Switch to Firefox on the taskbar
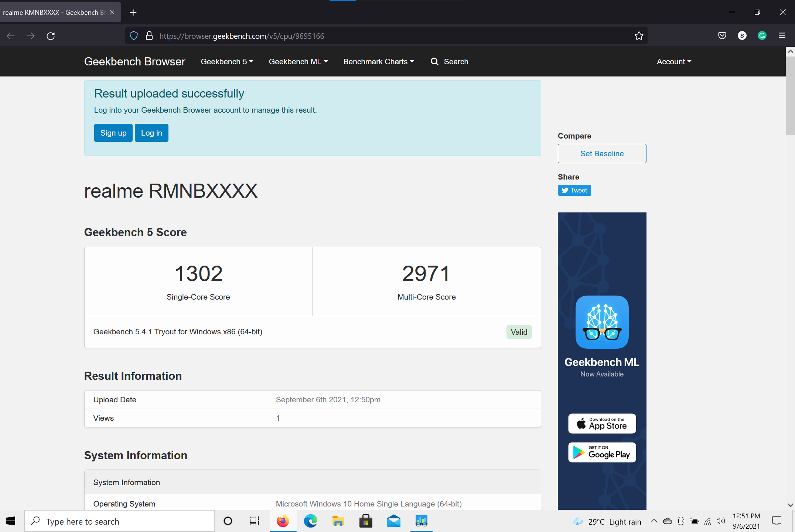 (x=283, y=521)
